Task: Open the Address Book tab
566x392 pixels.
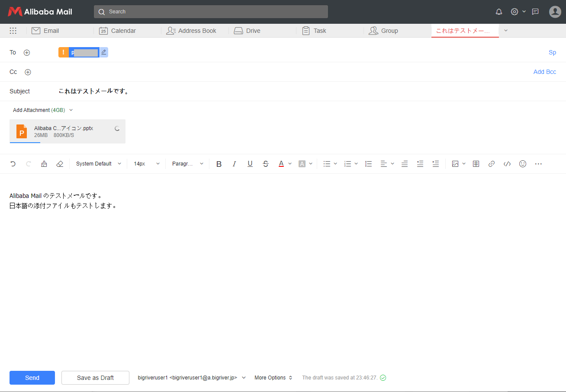Action: pyautogui.click(x=197, y=31)
